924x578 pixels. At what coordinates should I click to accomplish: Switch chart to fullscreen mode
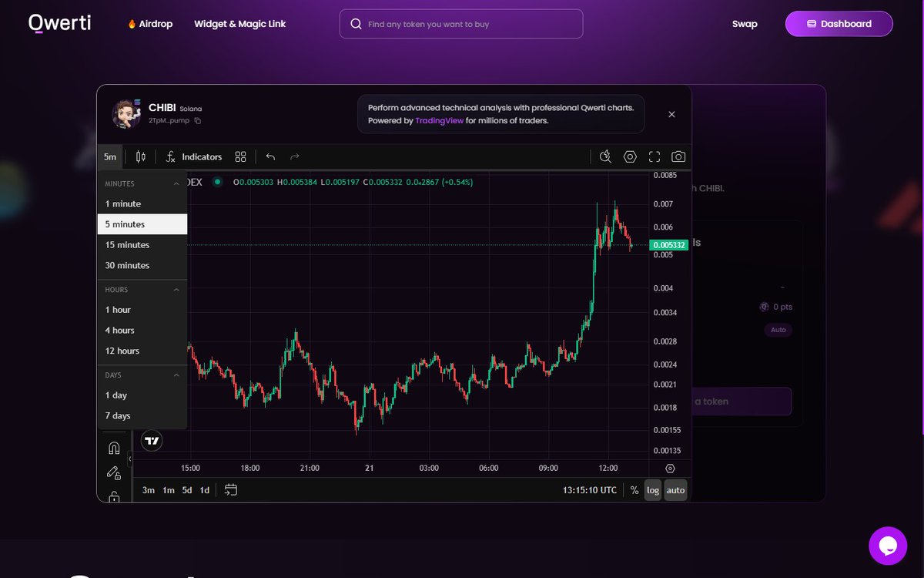(x=654, y=156)
